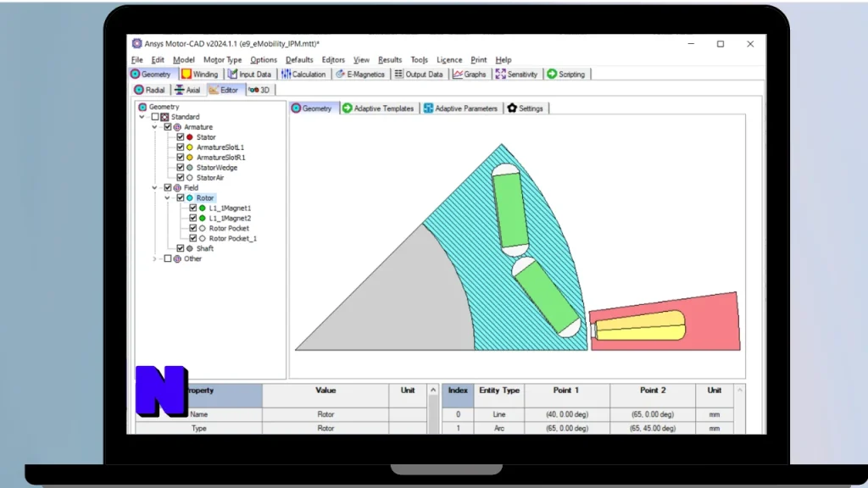Click the Index column header

tap(458, 395)
